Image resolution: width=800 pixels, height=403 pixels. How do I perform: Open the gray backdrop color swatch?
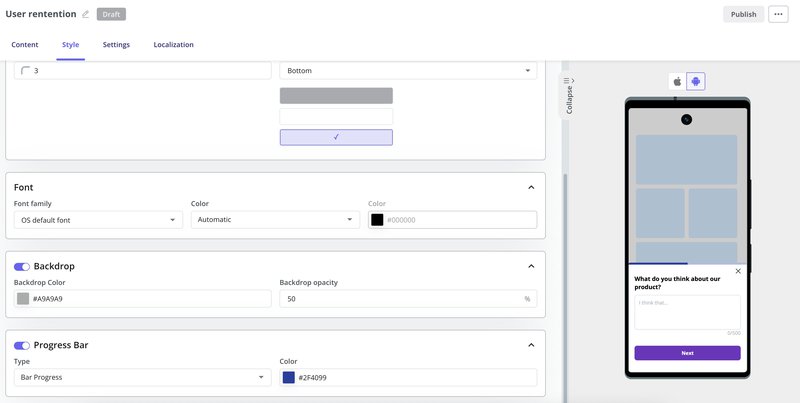click(x=23, y=299)
